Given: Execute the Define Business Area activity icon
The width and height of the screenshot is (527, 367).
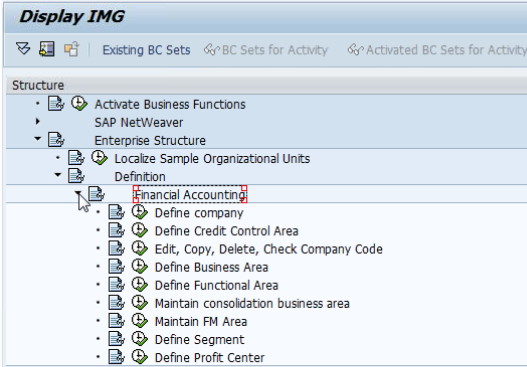Looking at the screenshot, I should click(139, 267).
